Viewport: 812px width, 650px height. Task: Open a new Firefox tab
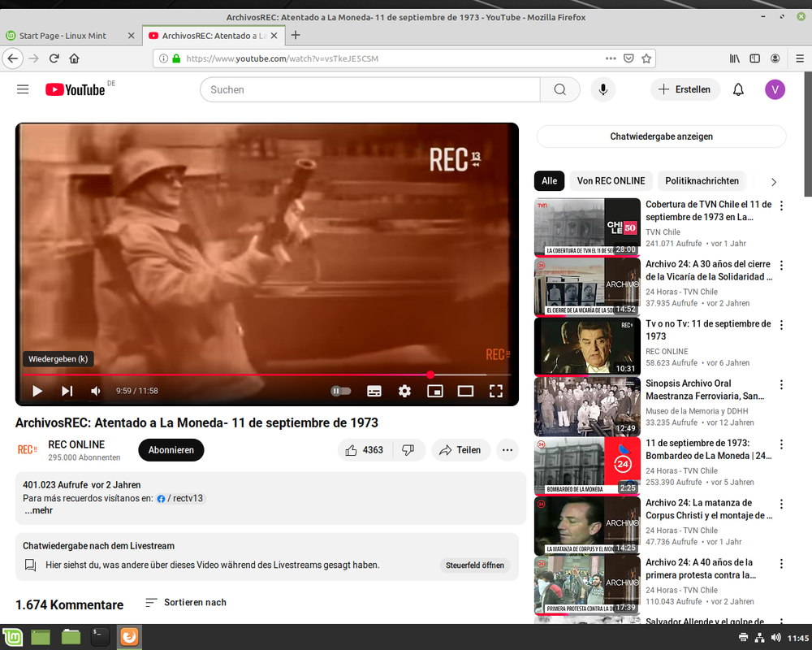point(296,35)
